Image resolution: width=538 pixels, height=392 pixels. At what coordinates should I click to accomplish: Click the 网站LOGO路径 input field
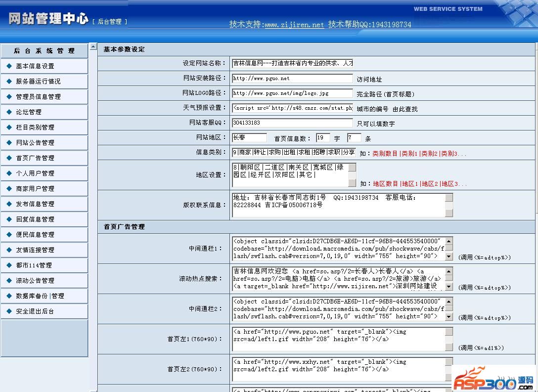coord(292,93)
